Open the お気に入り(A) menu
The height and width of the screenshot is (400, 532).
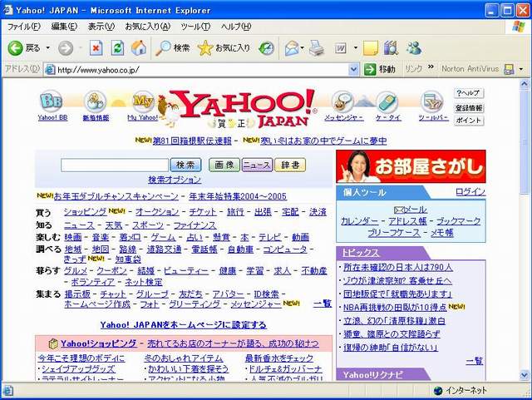coord(147,27)
